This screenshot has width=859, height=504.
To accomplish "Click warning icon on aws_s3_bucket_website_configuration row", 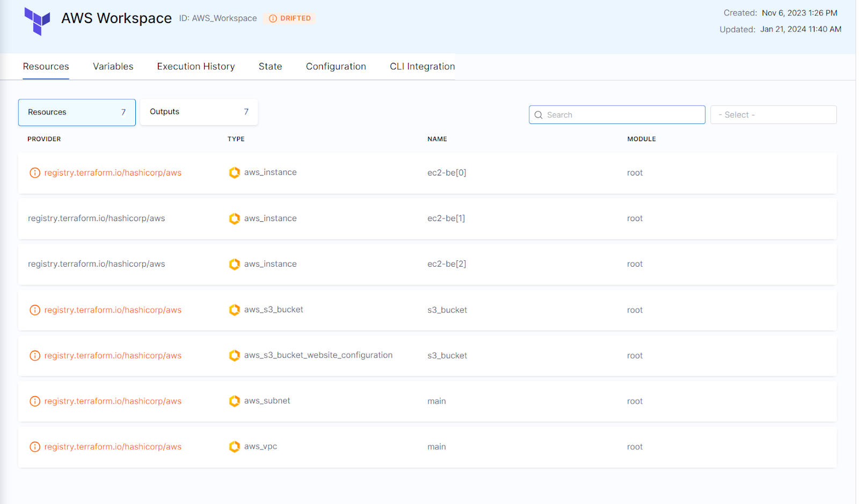I will click(35, 356).
